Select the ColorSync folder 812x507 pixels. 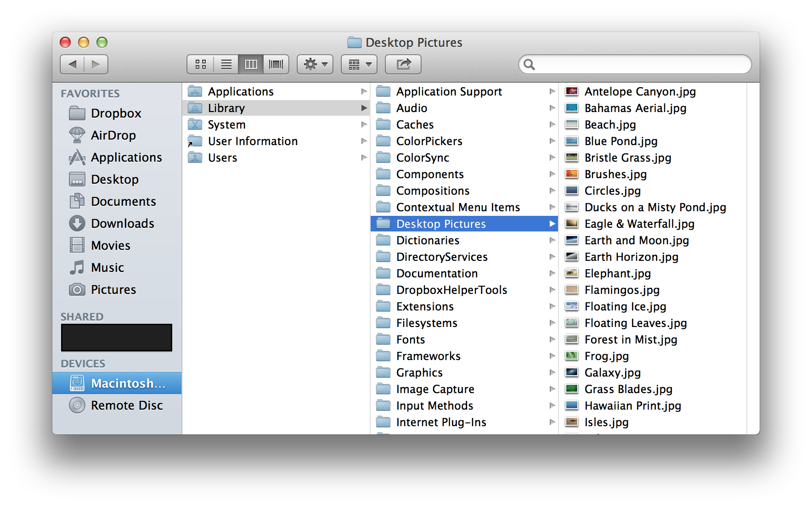coord(464,158)
